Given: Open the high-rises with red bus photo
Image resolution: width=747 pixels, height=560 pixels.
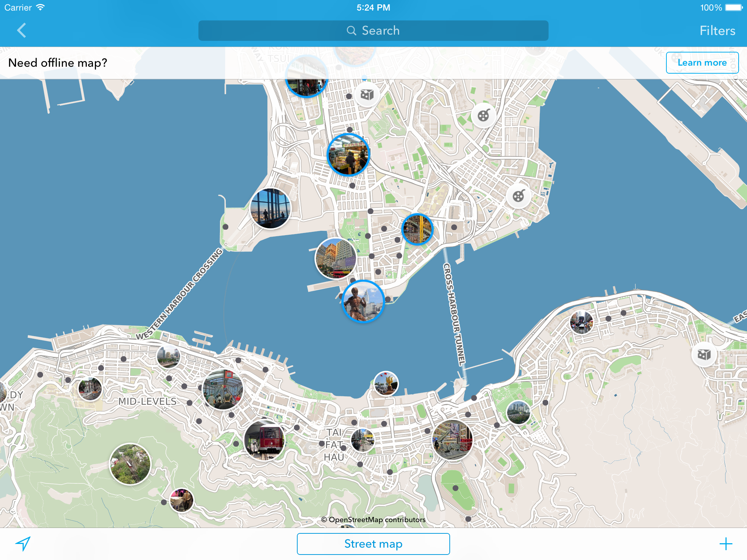Looking at the screenshot, I should tap(336, 258).
